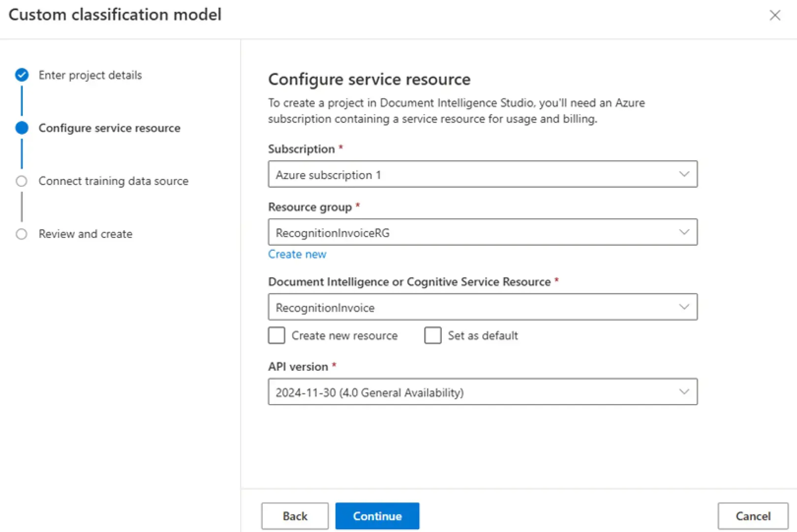Click chevron on RecognitionInvoice resource field
This screenshot has height=532, width=797.
684,307
